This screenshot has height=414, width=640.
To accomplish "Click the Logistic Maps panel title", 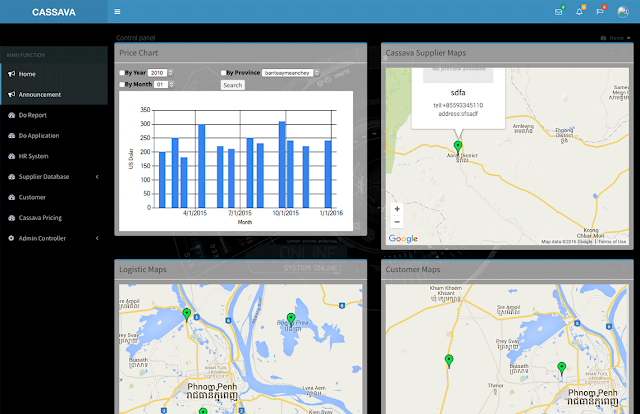I will click(x=143, y=269).
